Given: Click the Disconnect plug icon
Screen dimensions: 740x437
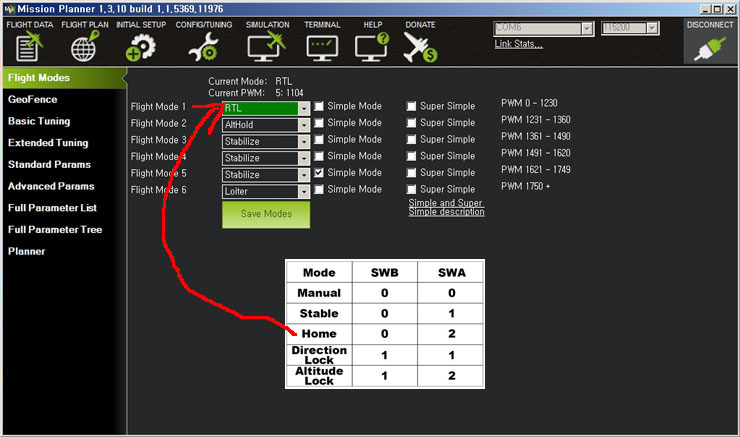Looking at the screenshot, I should point(710,49).
